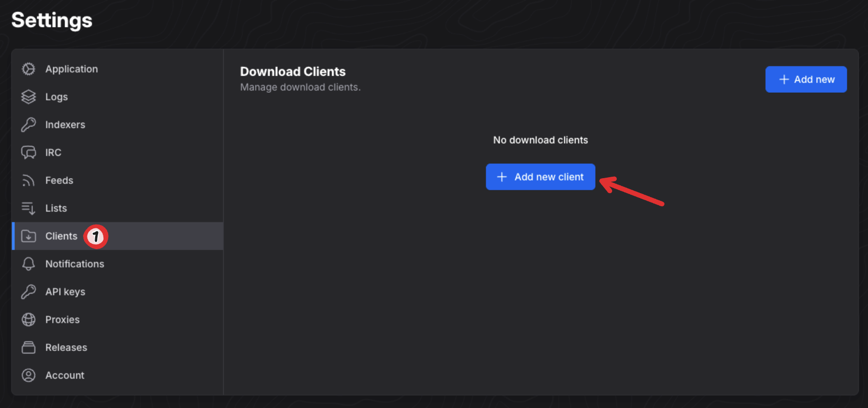The width and height of the screenshot is (868, 408).
Task: Select Releases in the settings sidebar
Action: tap(66, 348)
